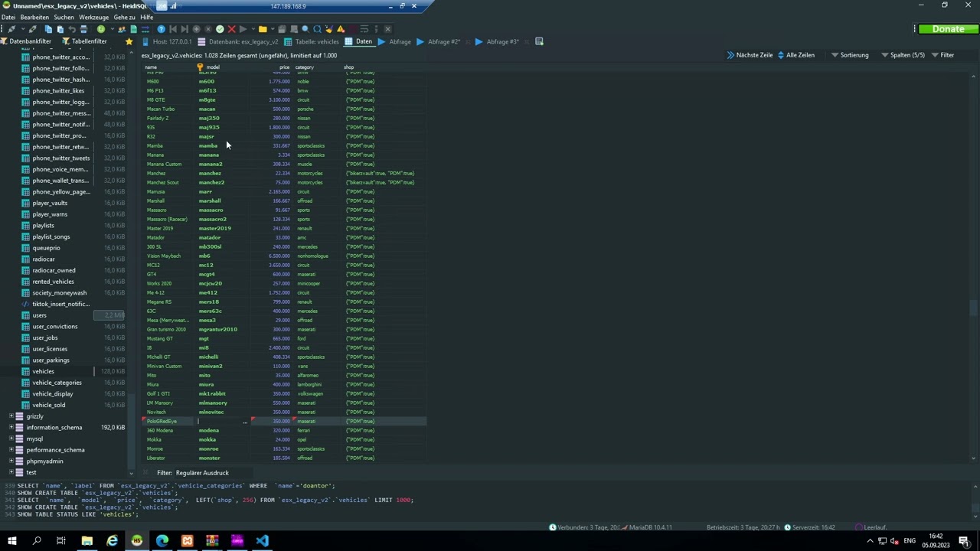Select the users table in tree

click(x=39, y=315)
